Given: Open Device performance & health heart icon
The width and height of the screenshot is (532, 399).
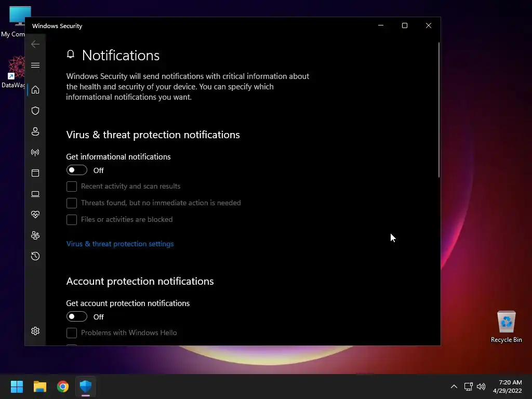Looking at the screenshot, I should [35, 215].
